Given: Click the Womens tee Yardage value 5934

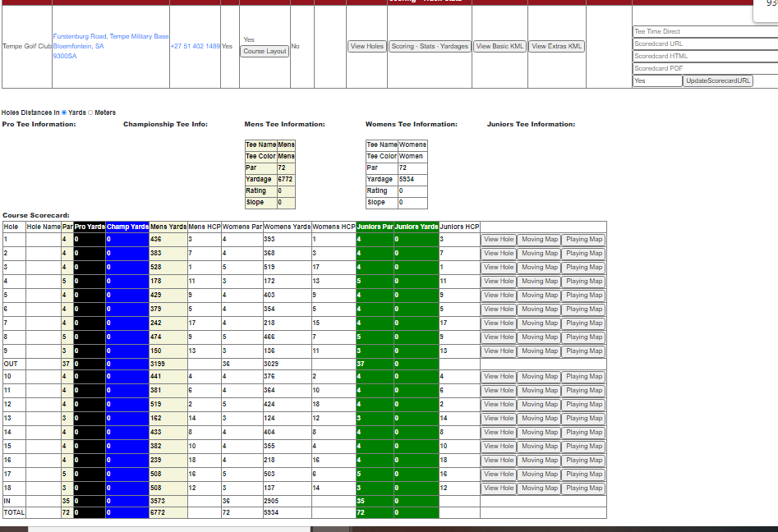Looking at the screenshot, I should [x=412, y=180].
